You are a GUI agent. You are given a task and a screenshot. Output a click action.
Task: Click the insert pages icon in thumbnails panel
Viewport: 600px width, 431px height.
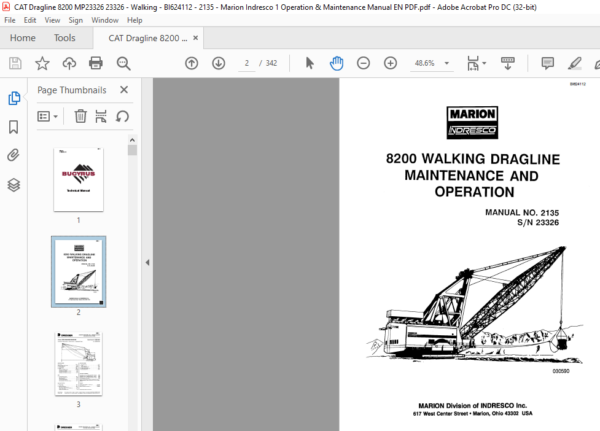pyautogui.click(x=101, y=116)
